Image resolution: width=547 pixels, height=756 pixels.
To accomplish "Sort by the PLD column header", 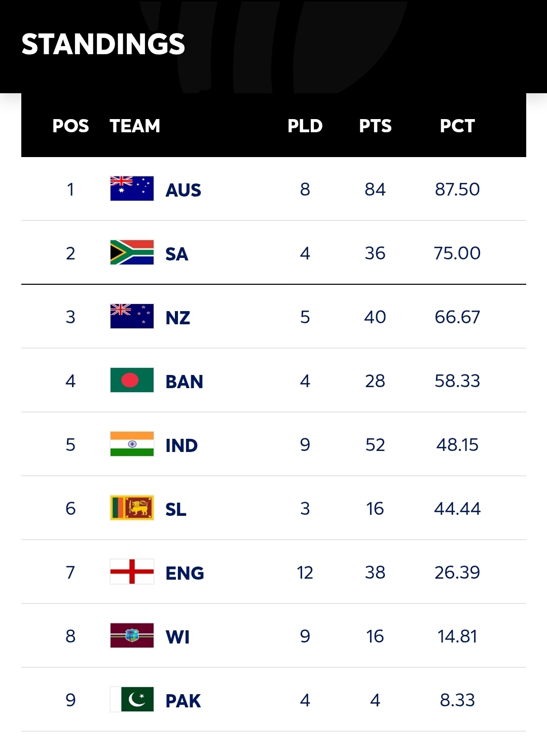I will [x=305, y=126].
